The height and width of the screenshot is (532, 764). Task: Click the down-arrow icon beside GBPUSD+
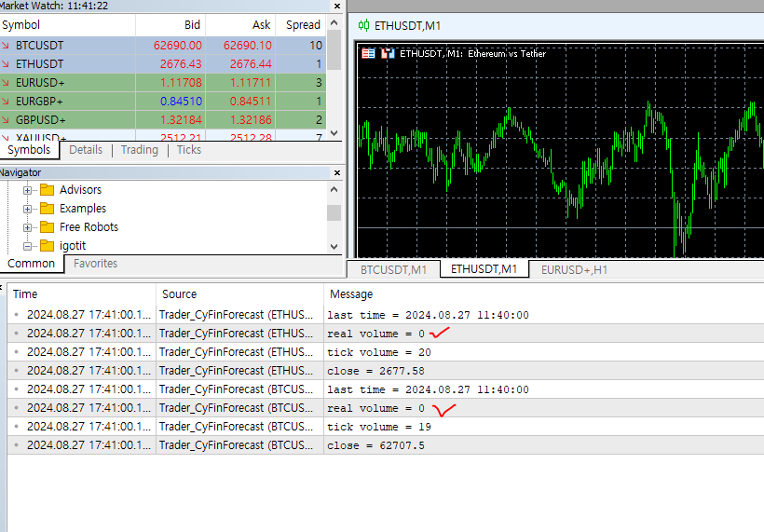pyautogui.click(x=6, y=120)
